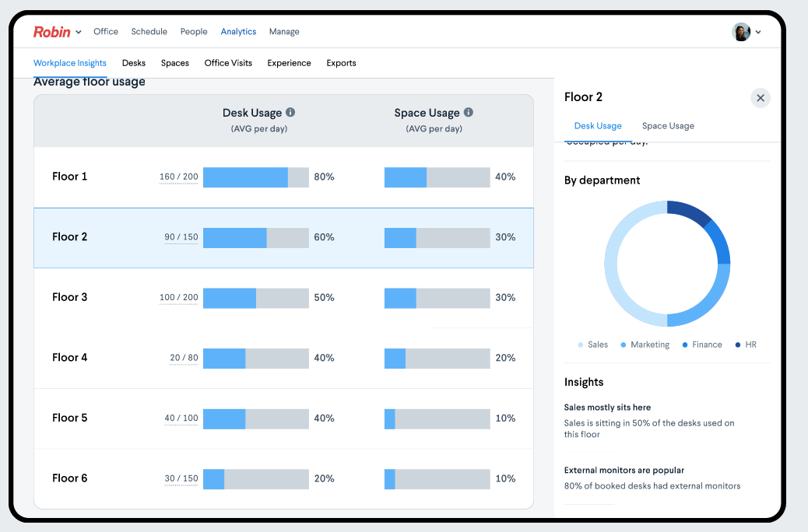Select the Floor 5 row label
This screenshot has width=808, height=532.
pyautogui.click(x=69, y=418)
